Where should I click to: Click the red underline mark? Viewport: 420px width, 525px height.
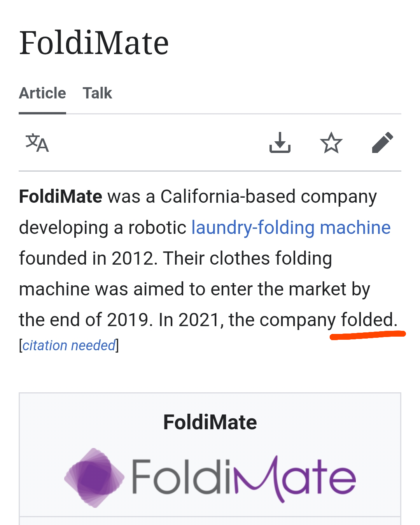pos(367,335)
